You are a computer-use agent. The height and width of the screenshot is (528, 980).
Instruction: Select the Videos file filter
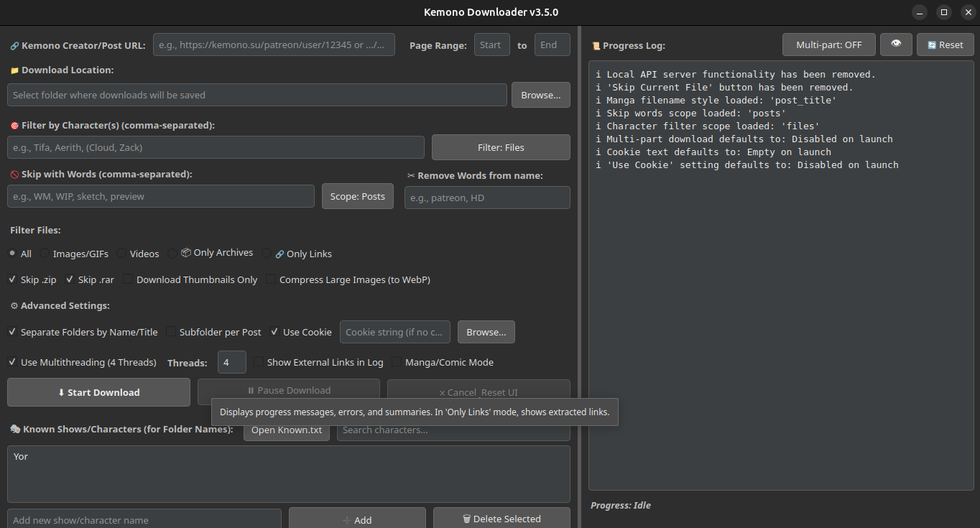[x=121, y=254]
